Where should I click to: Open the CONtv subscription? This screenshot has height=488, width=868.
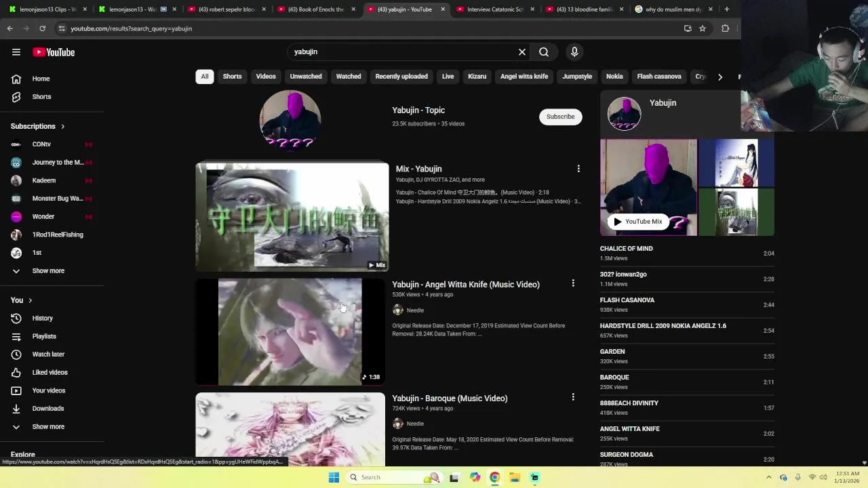[x=52, y=144]
